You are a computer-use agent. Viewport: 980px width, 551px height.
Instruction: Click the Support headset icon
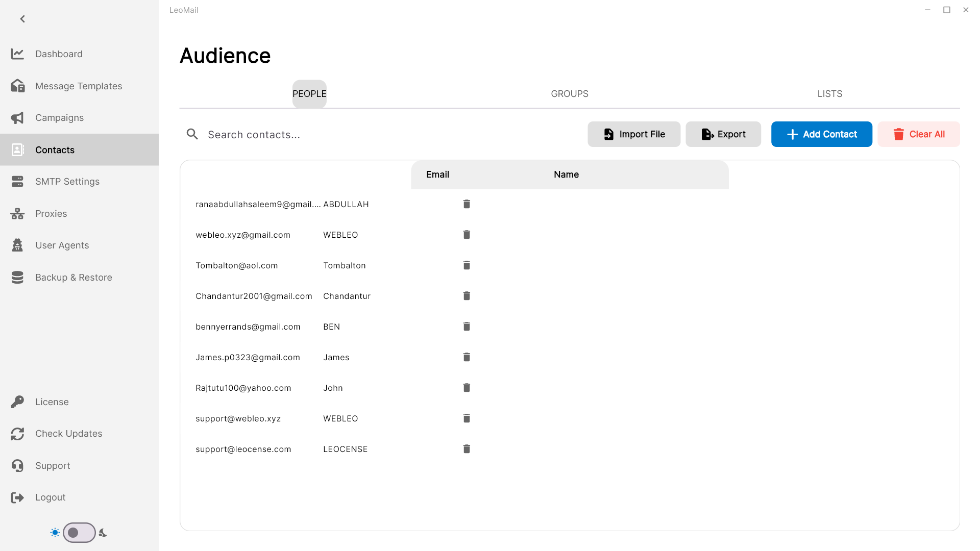pos(17,465)
